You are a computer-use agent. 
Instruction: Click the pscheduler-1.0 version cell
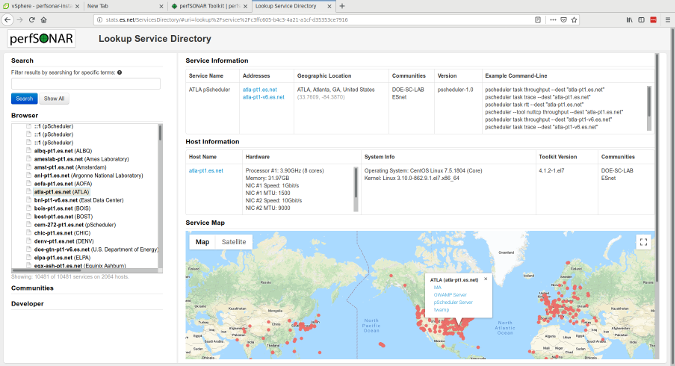pos(455,90)
